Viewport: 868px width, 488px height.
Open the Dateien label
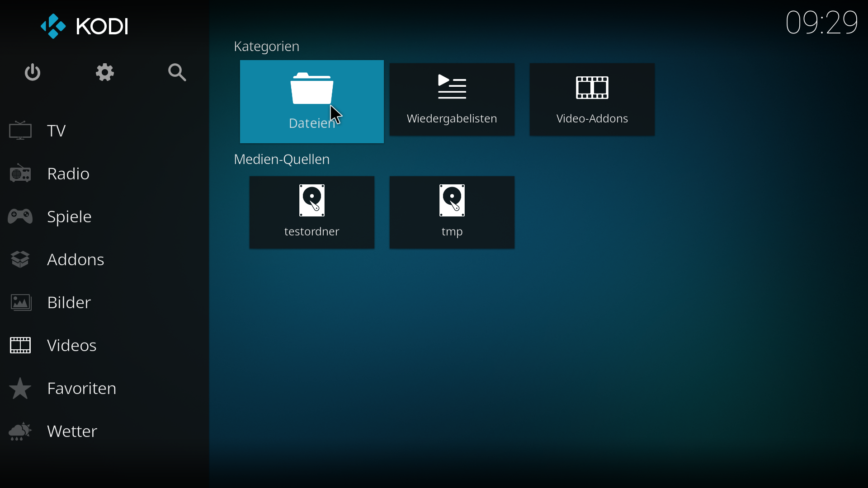312,123
